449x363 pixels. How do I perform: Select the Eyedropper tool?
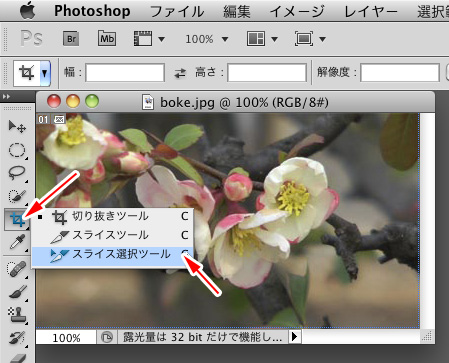tap(17, 242)
